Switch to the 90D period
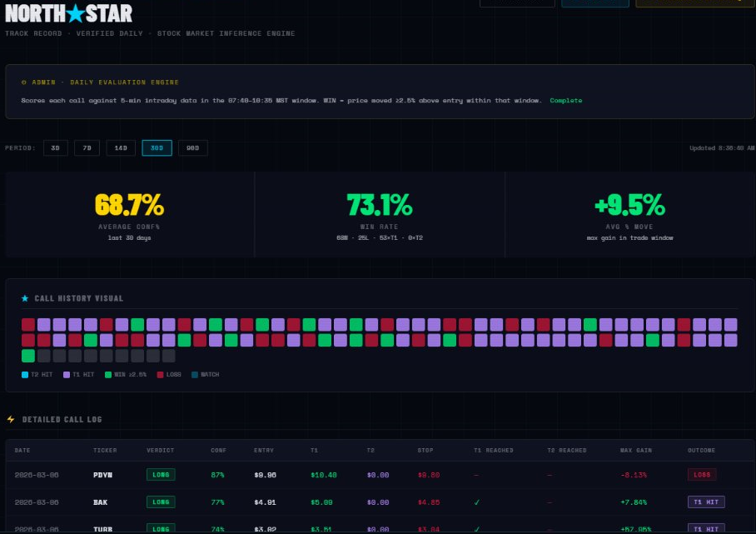Viewport: 756px width, 534px height. [x=192, y=148]
